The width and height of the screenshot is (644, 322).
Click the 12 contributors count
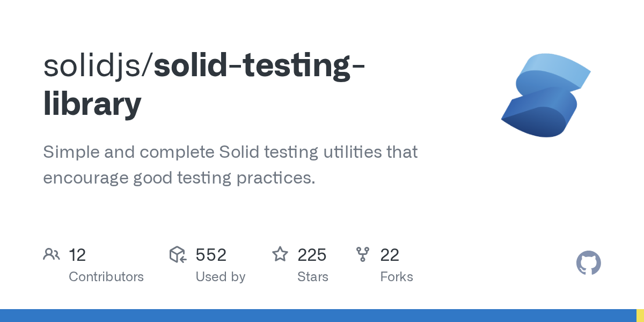pyautogui.click(x=77, y=255)
